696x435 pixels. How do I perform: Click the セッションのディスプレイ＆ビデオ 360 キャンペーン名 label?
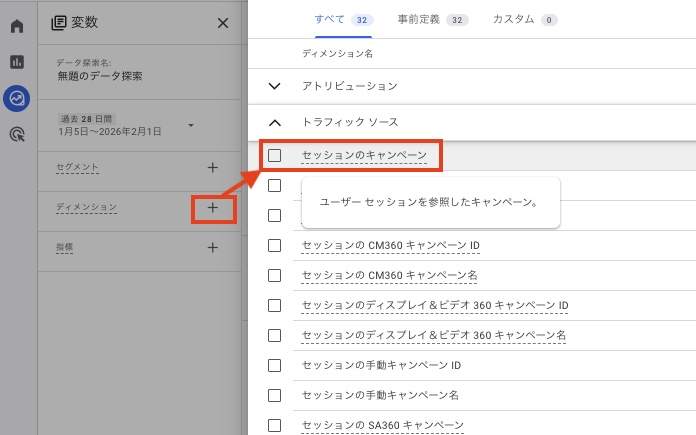(x=434, y=335)
